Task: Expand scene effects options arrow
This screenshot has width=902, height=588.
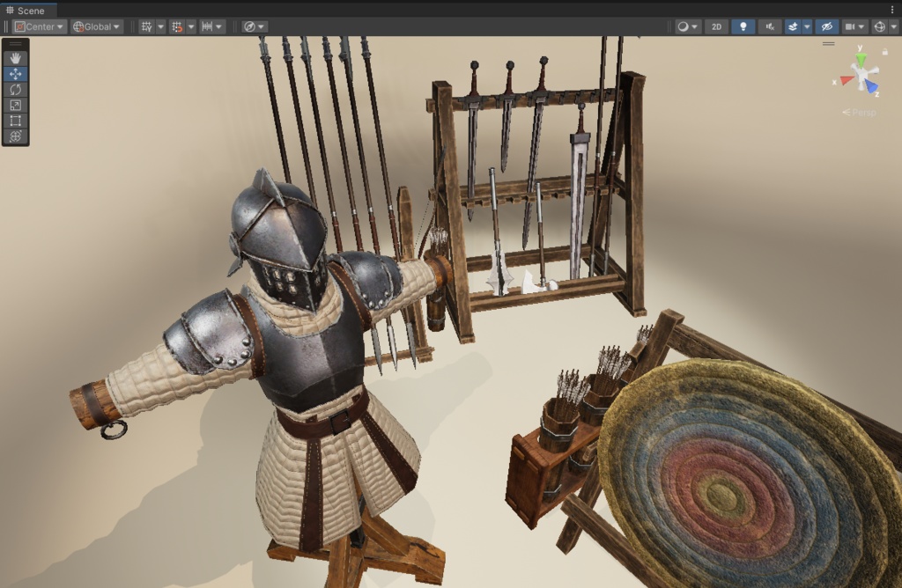Action: point(807,26)
